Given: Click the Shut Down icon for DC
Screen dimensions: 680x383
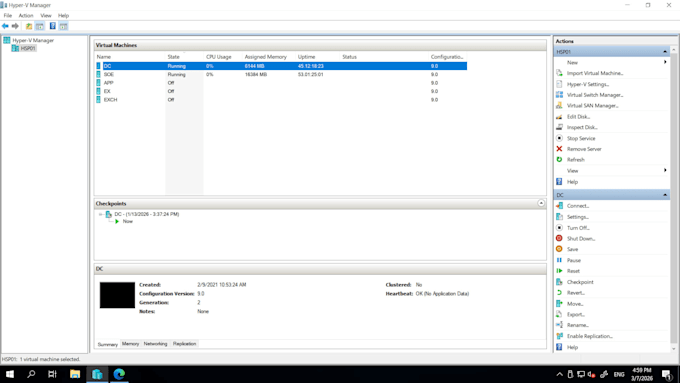Looking at the screenshot, I should (559, 238).
